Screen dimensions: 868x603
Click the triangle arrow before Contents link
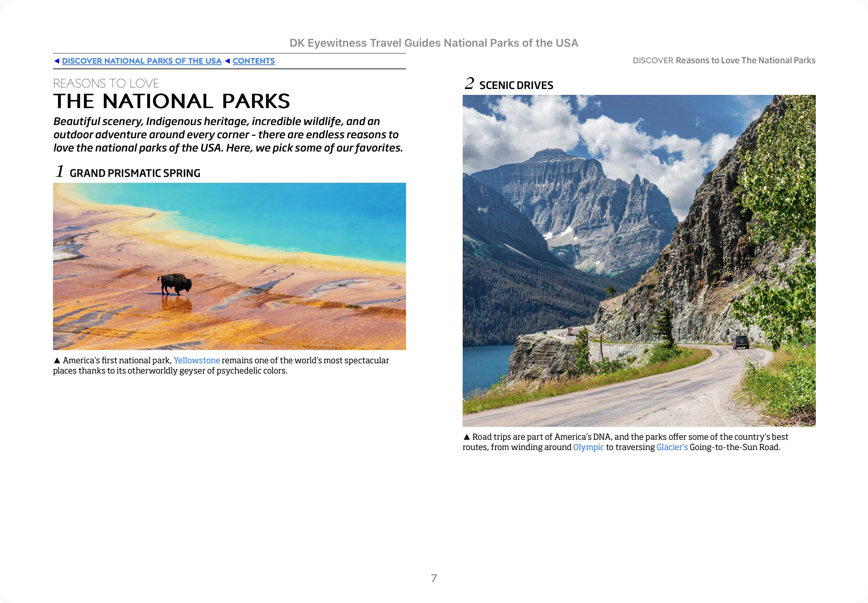point(228,61)
